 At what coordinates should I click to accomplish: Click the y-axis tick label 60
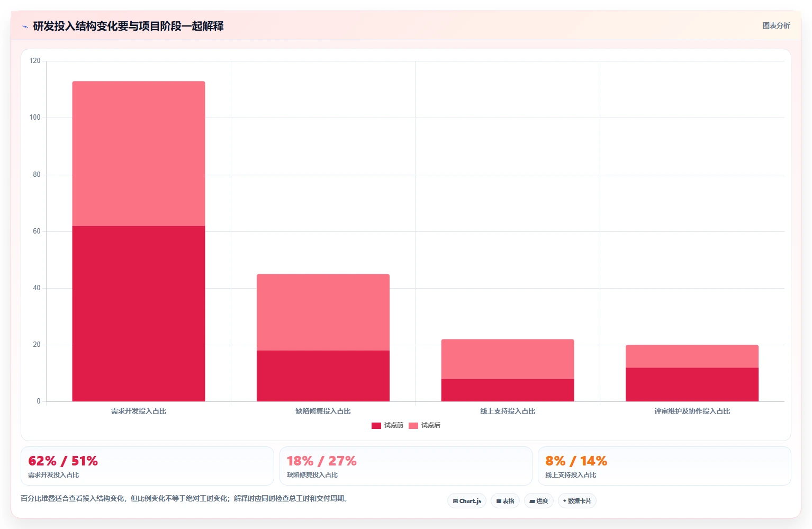point(37,231)
